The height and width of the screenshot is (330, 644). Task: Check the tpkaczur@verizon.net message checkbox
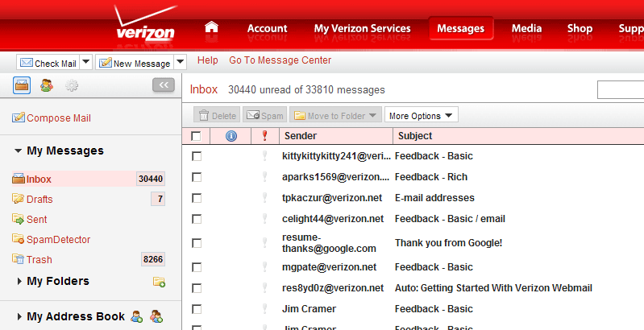pyautogui.click(x=197, y=198)
